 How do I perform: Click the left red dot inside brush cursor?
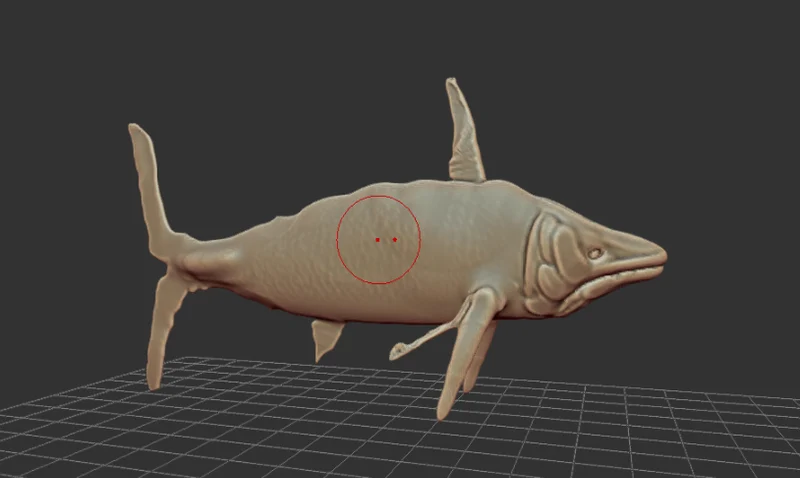click(378, 240)
